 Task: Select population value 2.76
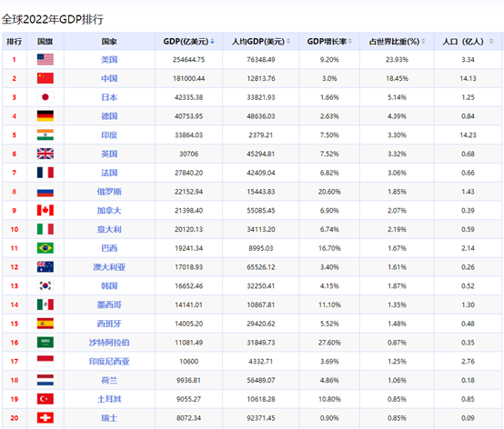tap(468, 361)
